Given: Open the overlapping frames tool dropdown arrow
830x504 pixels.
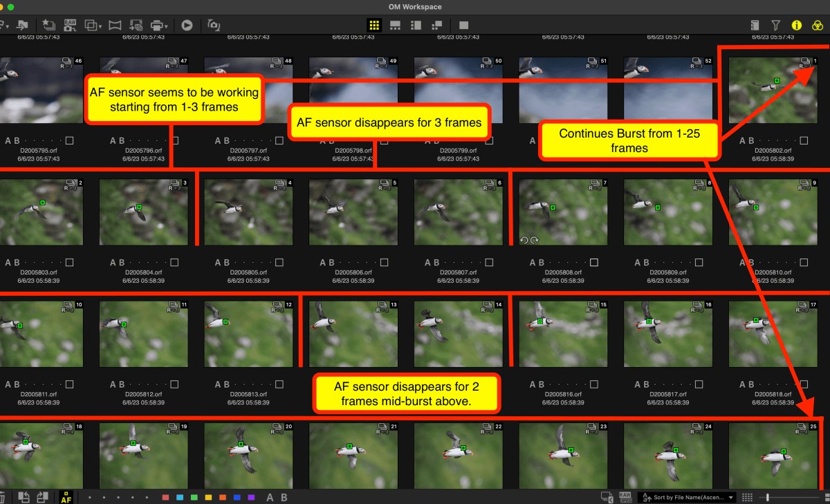Looking at the screenshot, I should [100, 26].
